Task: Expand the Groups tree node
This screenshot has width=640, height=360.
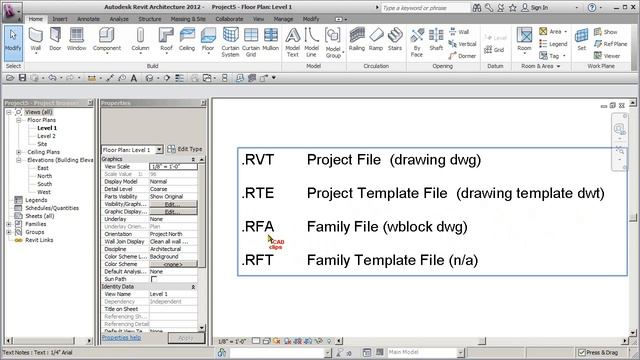Action: tap(9, 232)
